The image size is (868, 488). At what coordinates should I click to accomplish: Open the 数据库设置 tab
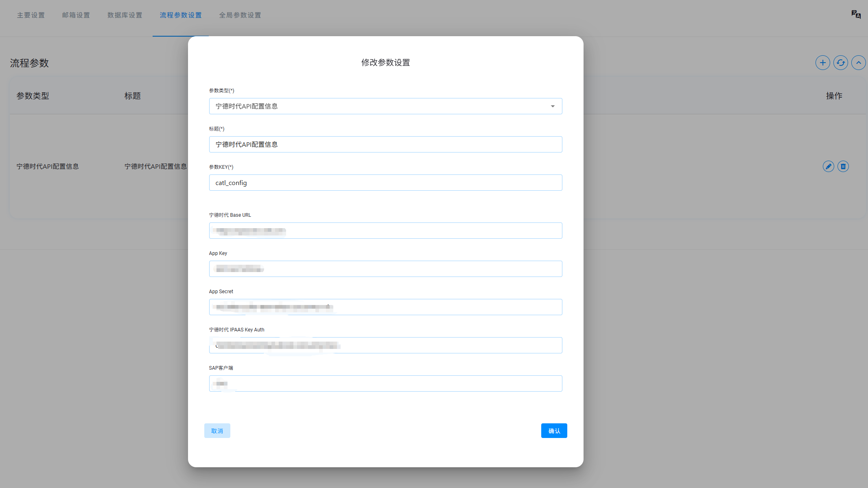[x=125, y=15]
